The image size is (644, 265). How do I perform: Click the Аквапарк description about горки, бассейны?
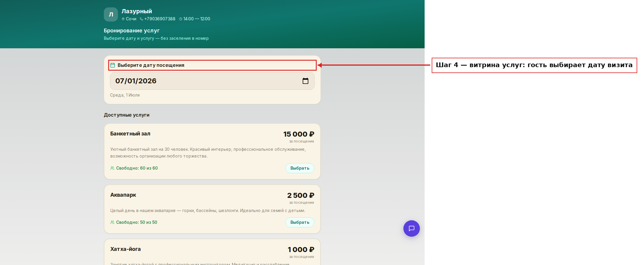coord(208,211)
